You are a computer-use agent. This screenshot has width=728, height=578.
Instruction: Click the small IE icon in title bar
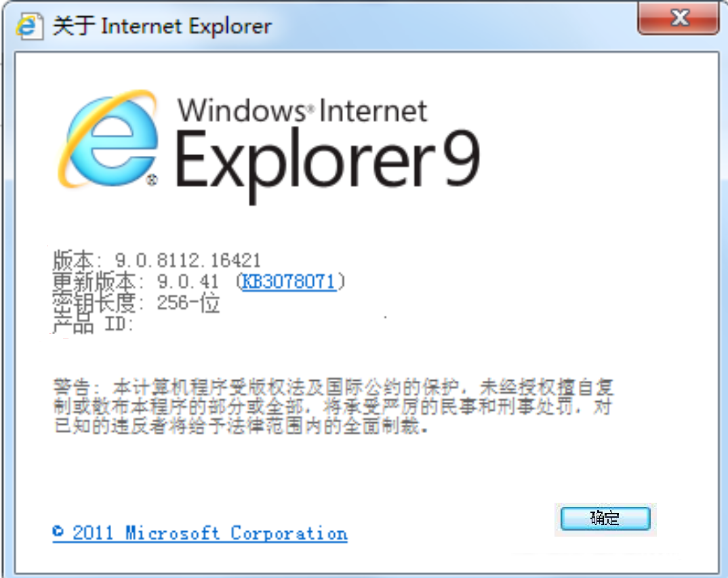[29, 26]
